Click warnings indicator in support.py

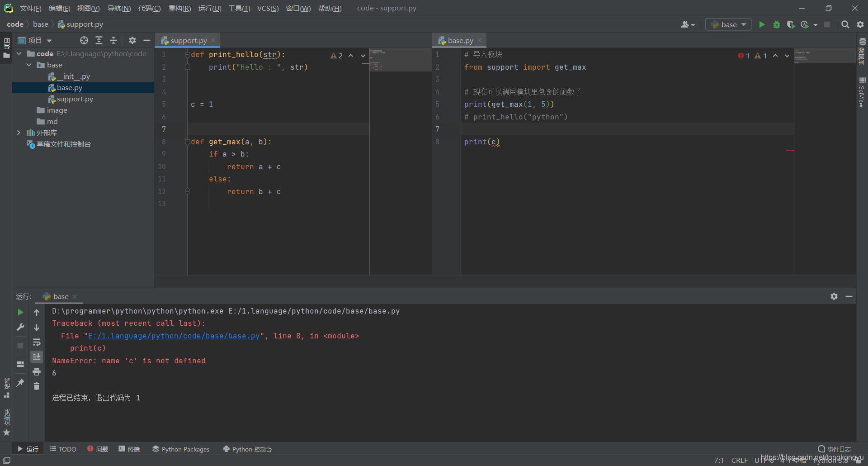(x=337, y=56)
